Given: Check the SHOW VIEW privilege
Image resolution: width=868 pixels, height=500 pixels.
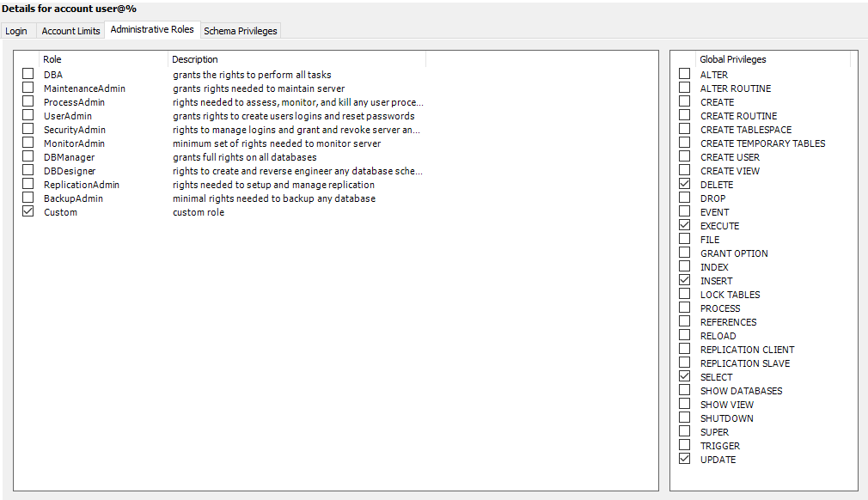Looking at the screenshot, I should click(x=685, y=404).
